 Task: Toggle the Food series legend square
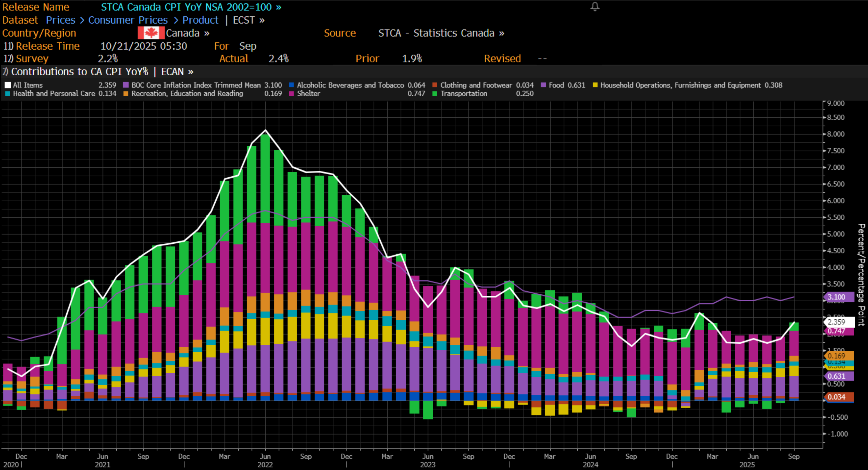pyautogui.click(x=543, y=85)
